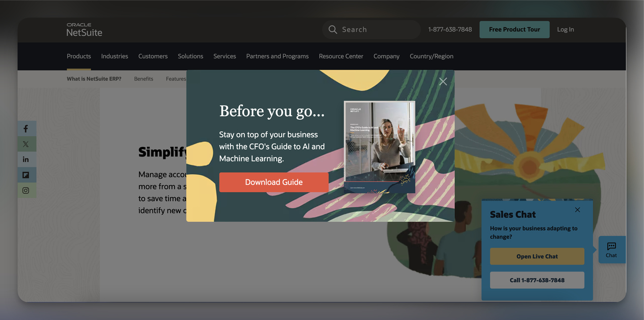Call the phone number in the header
This screenshot has width=644, height=320.
pyautogui.click(x=450, y=30)
